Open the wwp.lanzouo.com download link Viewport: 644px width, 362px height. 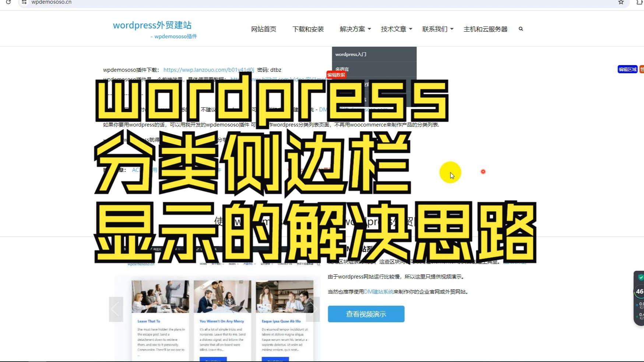pyautogui.click(x=209, y=70)
